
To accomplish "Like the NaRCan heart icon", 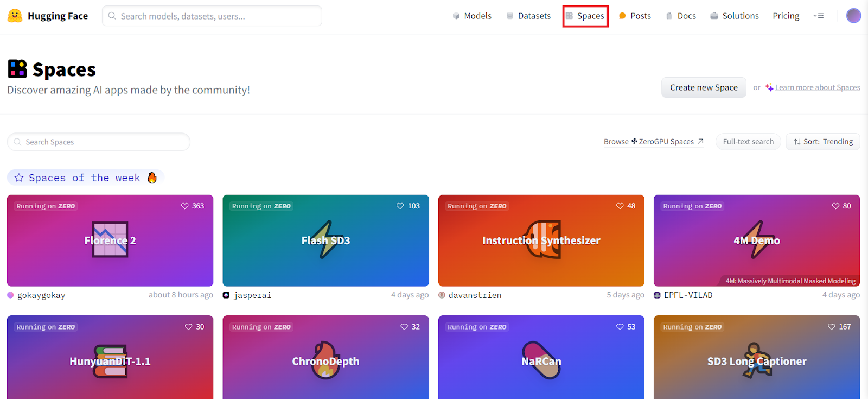I will 620,327.
